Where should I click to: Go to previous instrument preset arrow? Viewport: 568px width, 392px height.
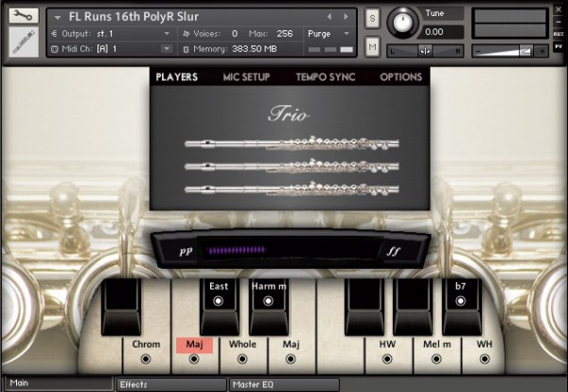pyautogui.click(x=329, y=16)
